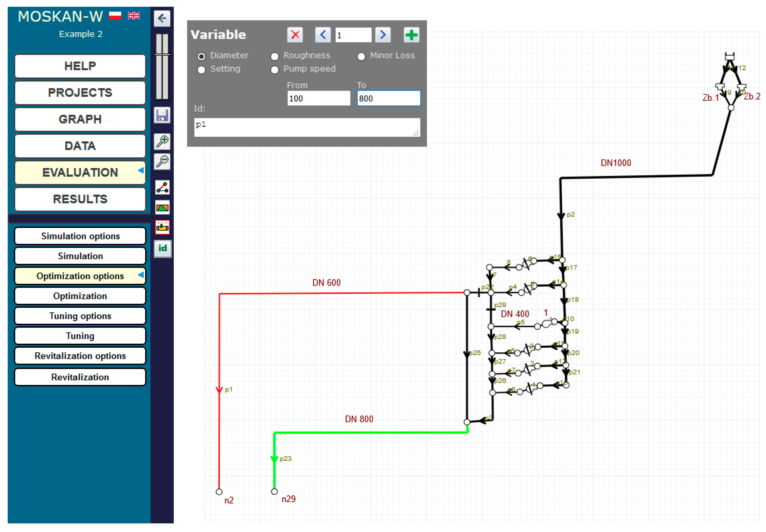Click the back arrow icon
766x532 pixels.
pos(162,18)
